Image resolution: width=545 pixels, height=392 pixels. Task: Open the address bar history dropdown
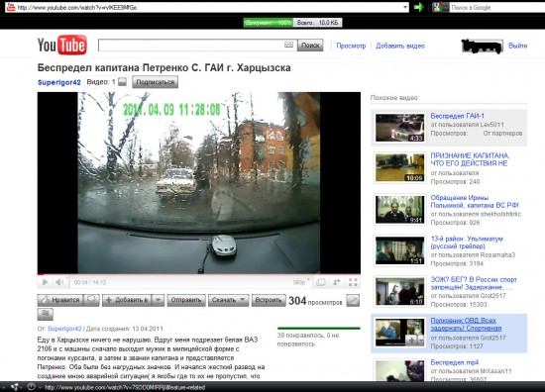tap(405, 7)
